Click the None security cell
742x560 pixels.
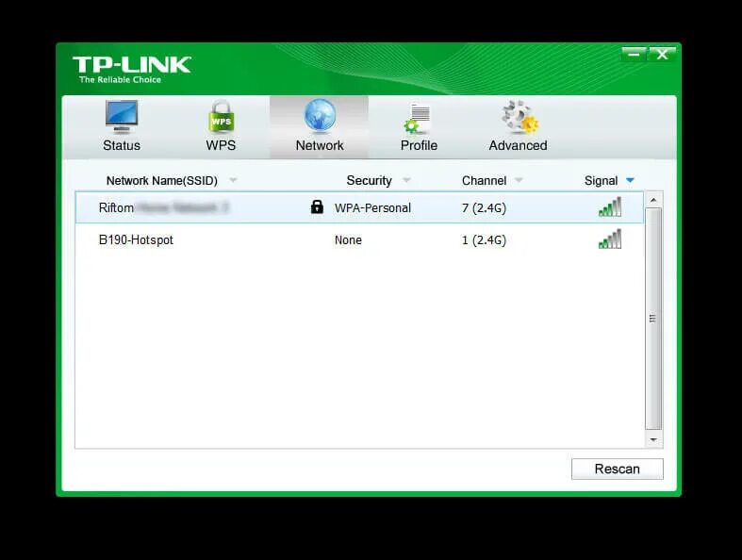[x=348, y=240]
